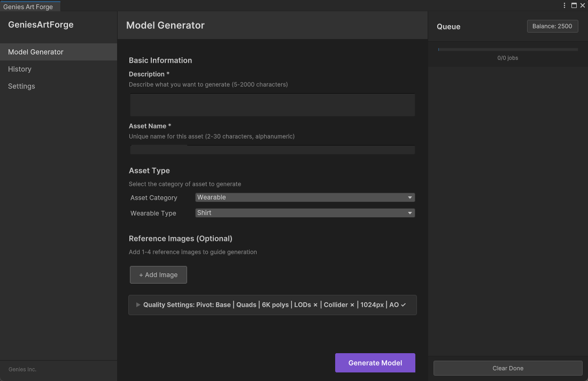Click the Add Image button
588x381 pixels.
click(x=158, y=275)
